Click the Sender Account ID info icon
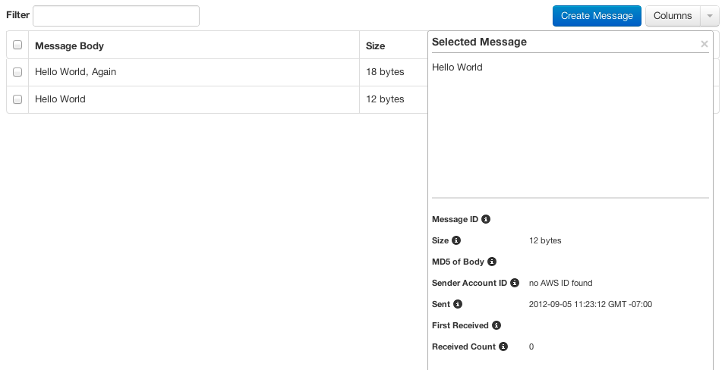 click(514, 283)
